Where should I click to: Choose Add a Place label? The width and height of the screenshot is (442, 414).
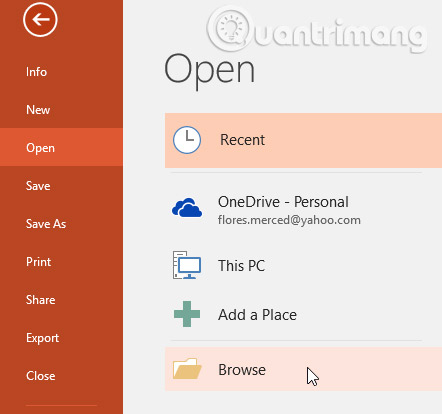(257, 315)
